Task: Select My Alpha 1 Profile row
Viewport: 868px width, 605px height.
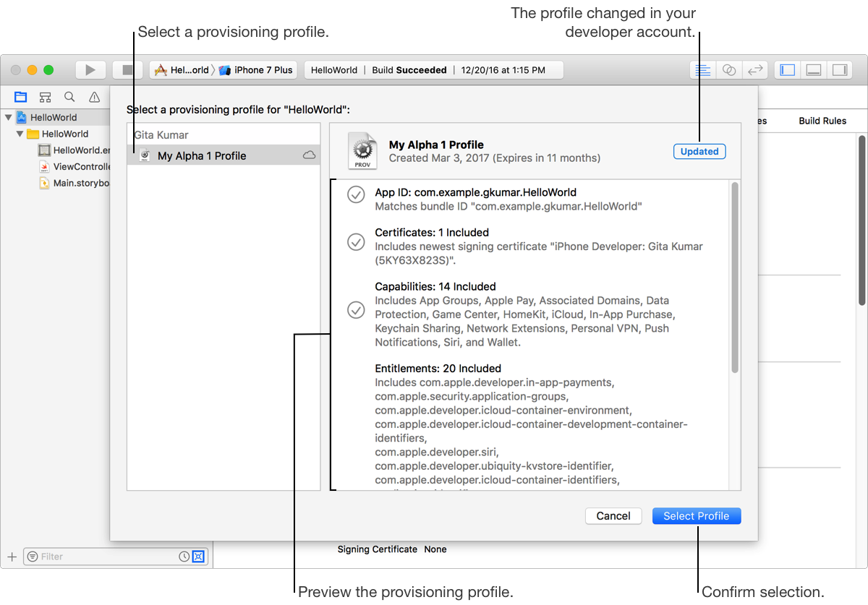Action: [224, 155]
